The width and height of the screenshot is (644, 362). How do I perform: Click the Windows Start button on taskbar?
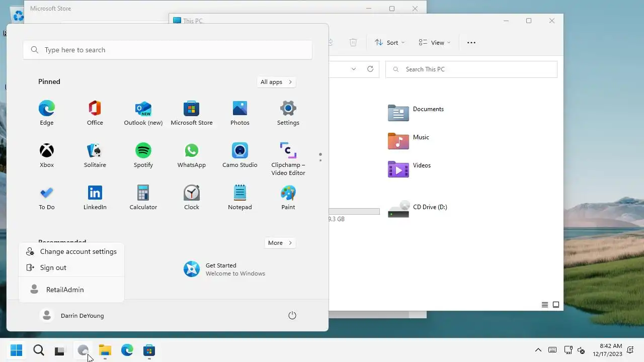17,350
